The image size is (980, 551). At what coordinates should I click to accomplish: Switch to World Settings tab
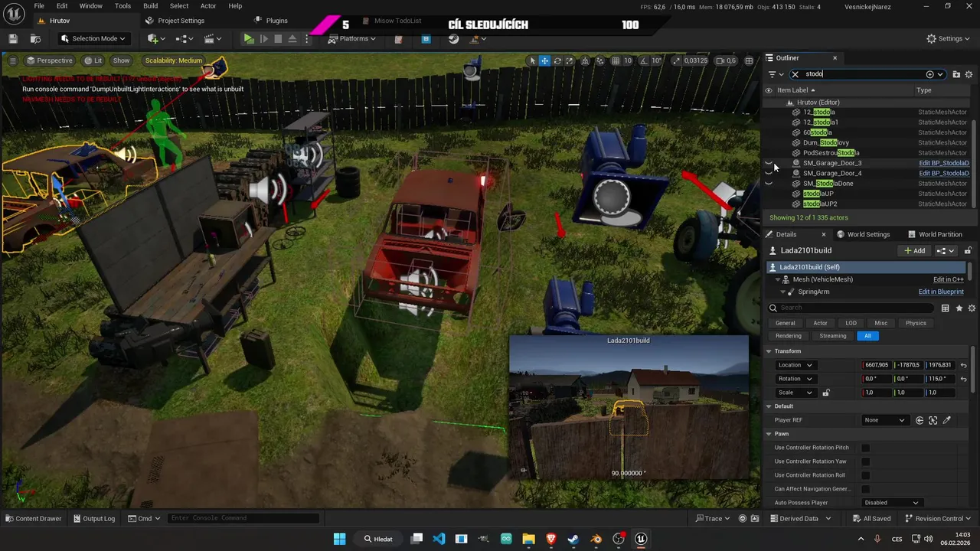coord(863,234)
